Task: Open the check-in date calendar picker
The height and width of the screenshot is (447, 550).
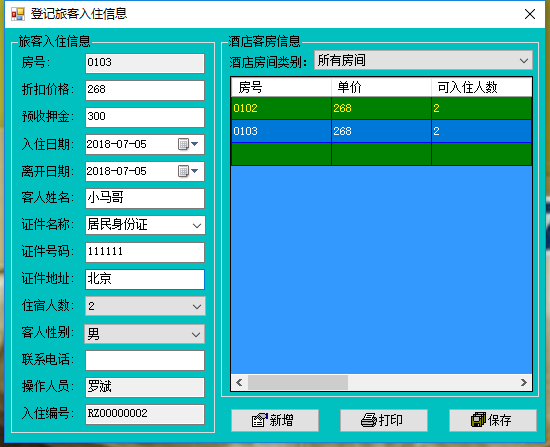Action: point(188,144)
